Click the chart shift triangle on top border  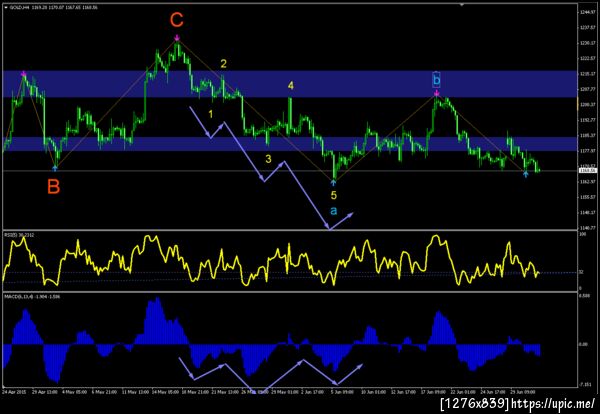click(x=461, y=5)
